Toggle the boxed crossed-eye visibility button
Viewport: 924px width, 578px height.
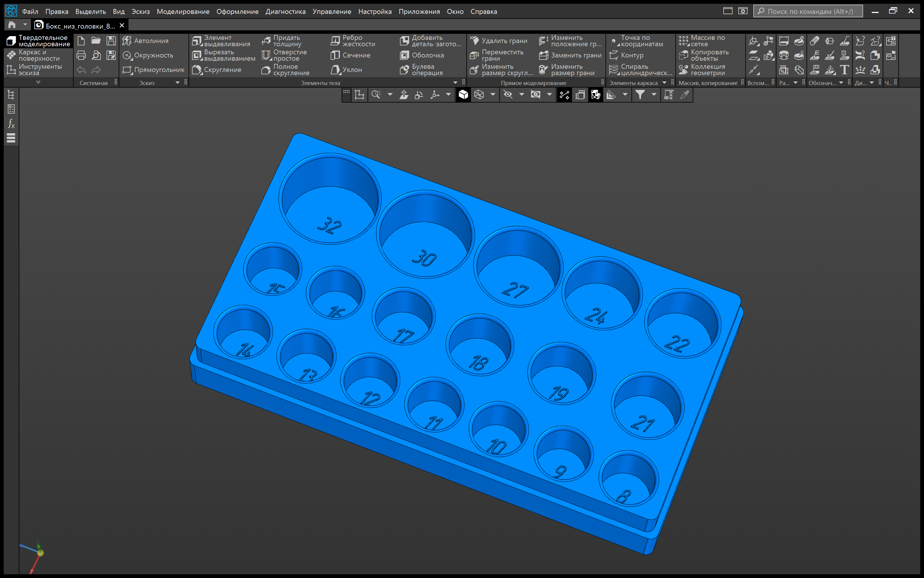tap(535, 95)
